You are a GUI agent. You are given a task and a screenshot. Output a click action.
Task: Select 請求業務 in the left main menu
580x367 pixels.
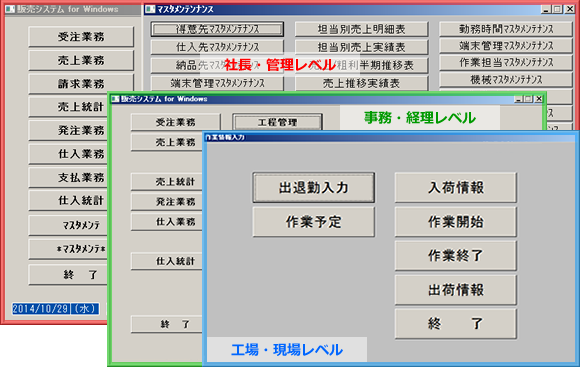pos(81,84)
